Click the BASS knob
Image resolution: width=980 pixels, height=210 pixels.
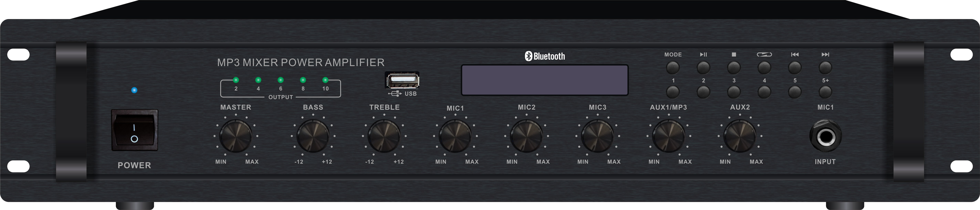pyautogui.click(x=313, y=136)
